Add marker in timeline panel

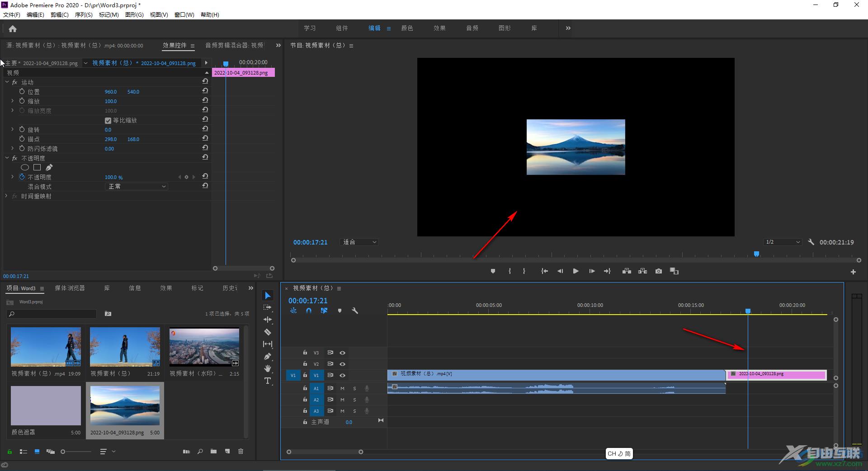tap(340, 311)
